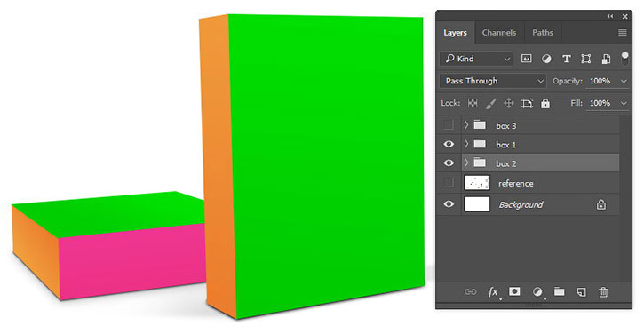Hide the box 1 group

click(449, 144)
